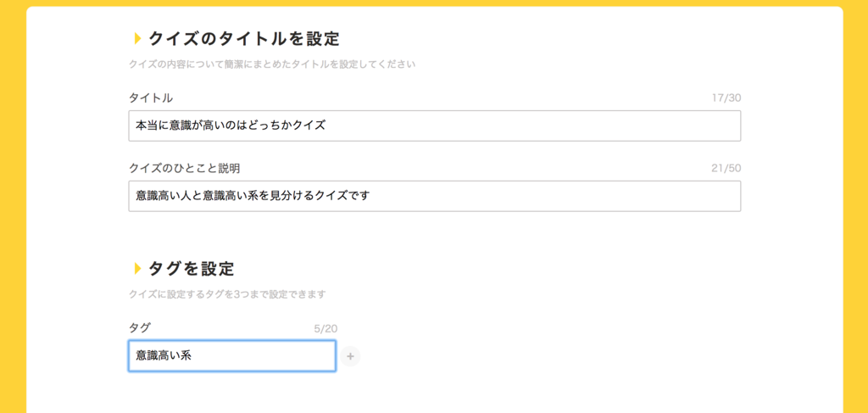
Task: Click the yellow triangle beside クイズのタイトルを設定
Action: (x=138, y=39)
